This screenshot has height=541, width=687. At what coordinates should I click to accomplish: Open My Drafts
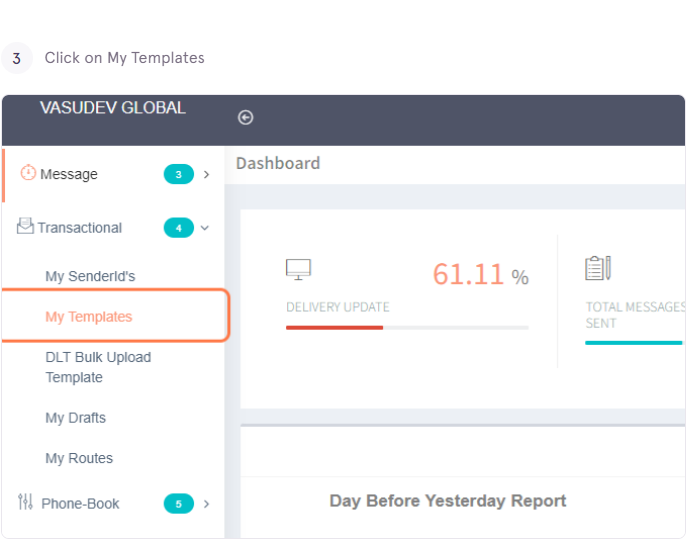pos(75,418)
